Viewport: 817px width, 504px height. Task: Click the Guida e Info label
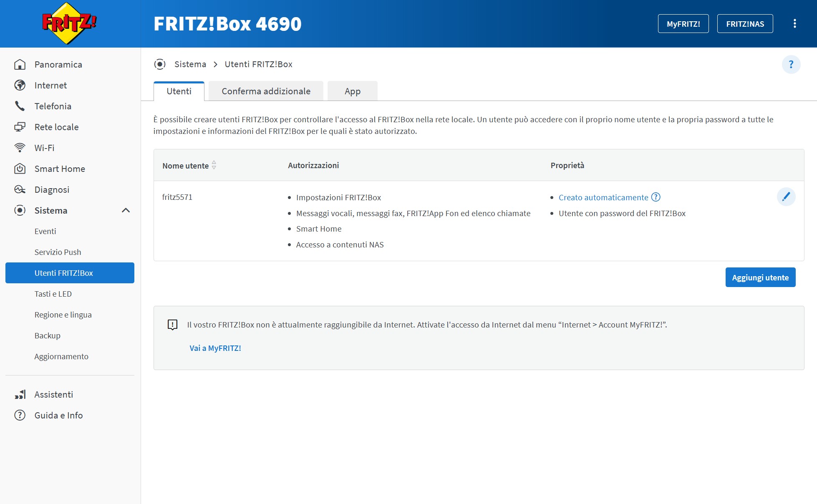coord(58,415)
